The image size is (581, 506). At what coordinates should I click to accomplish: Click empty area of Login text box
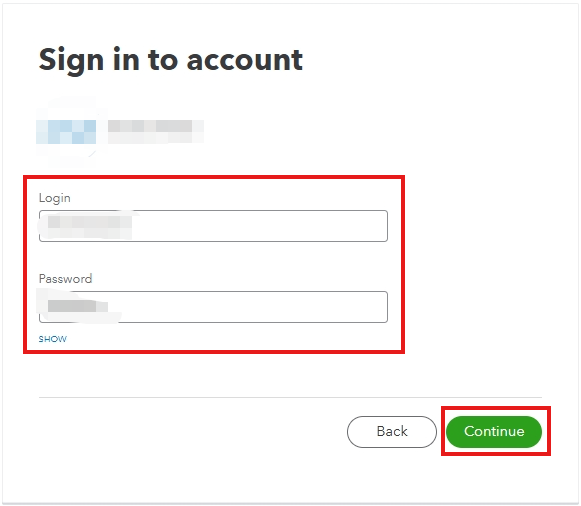259,226
